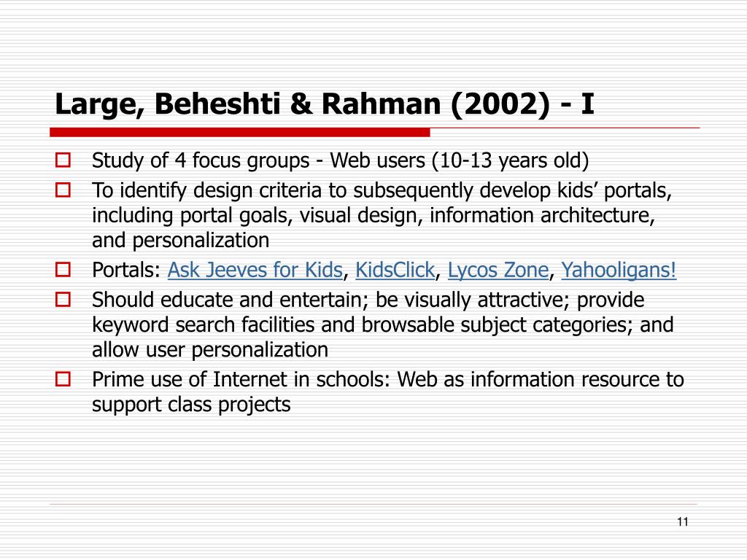747x560 pixels.
Task: Select the 'support class projects' text
Action: click(x=191, y=405)
